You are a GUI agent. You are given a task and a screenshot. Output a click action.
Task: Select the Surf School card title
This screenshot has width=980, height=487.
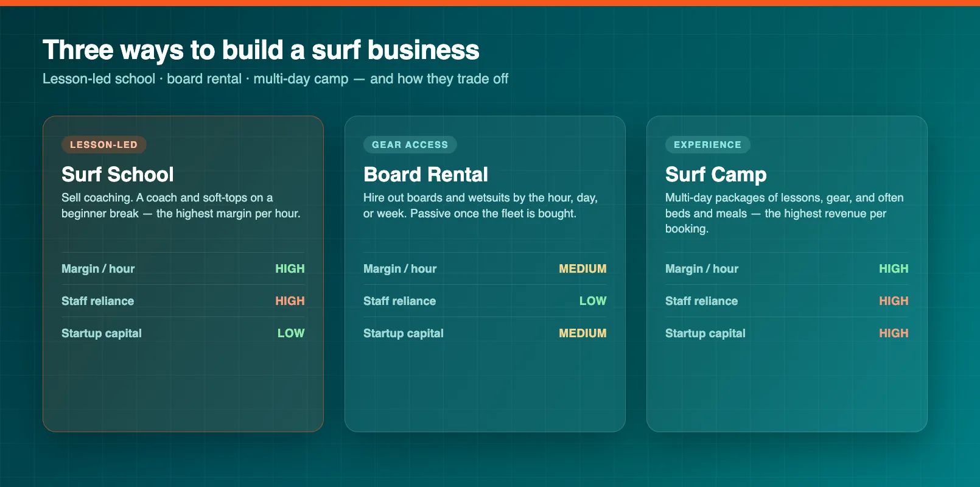(117, 175)
